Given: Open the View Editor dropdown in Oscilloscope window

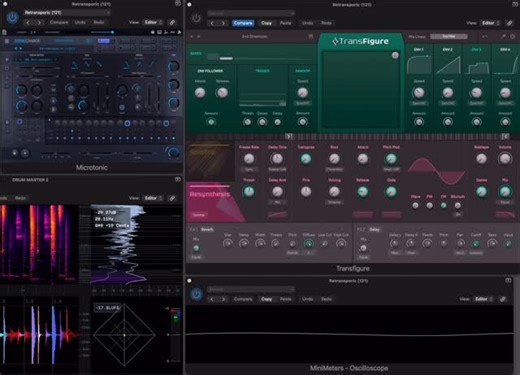Looking at the screenshot, I should (x=484, y=299).
